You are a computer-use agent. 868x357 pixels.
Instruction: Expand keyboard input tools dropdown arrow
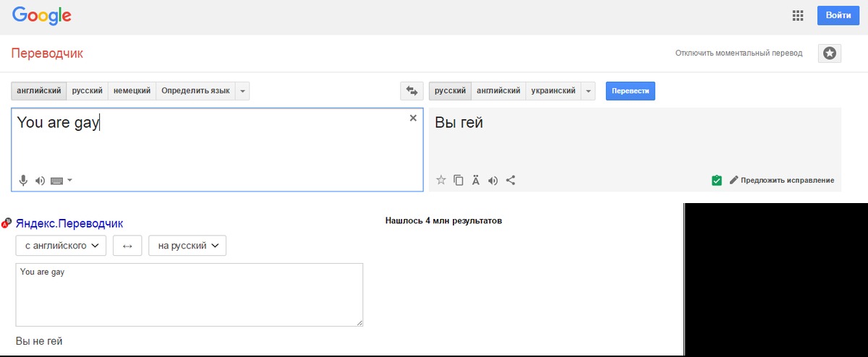[x=69, y=181]
